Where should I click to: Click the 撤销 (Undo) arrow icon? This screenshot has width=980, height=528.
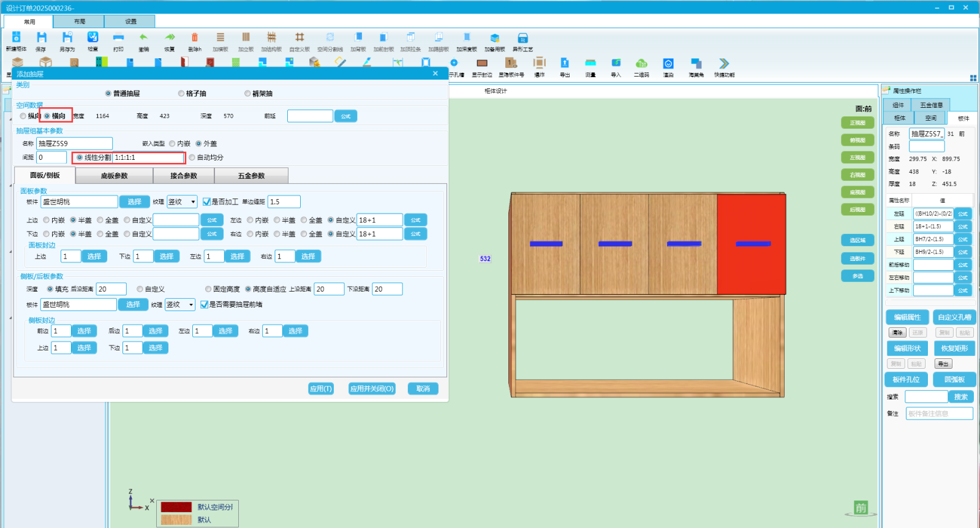click(143, 38)
